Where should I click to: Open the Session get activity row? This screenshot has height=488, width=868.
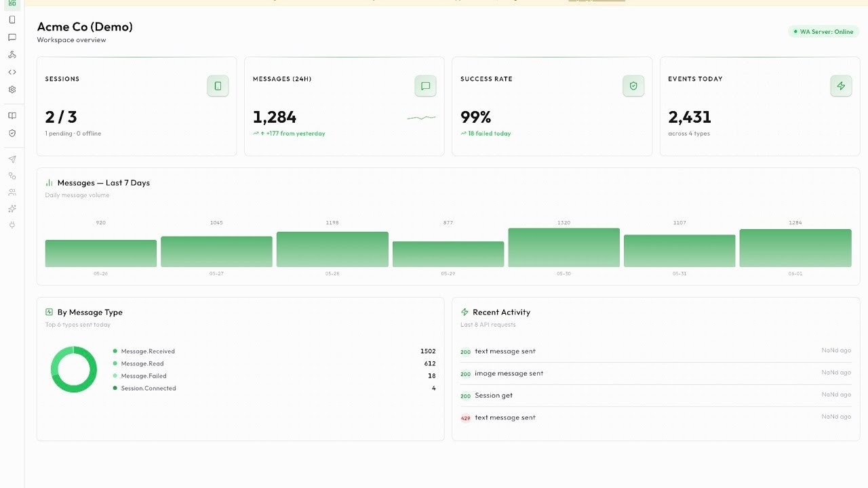pyautogui.click(x=656, y=395)
